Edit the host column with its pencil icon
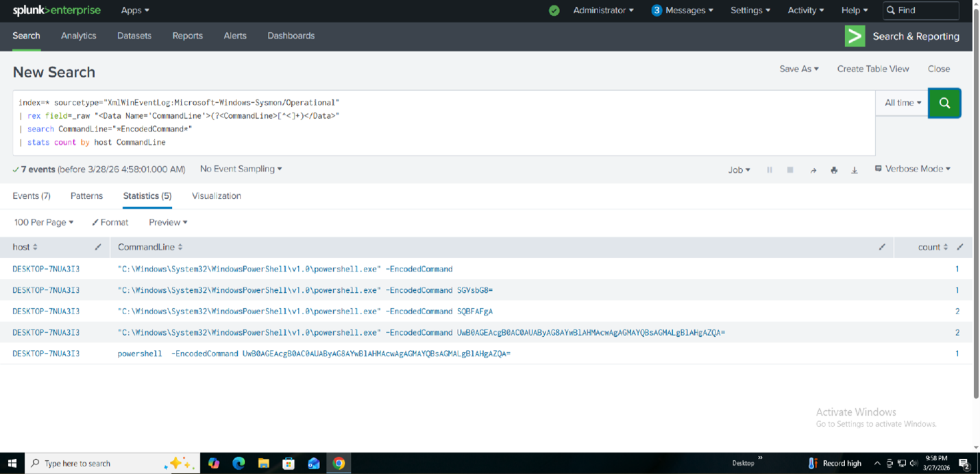The height and width of the screenshot is (474, 980). (98, 247)
